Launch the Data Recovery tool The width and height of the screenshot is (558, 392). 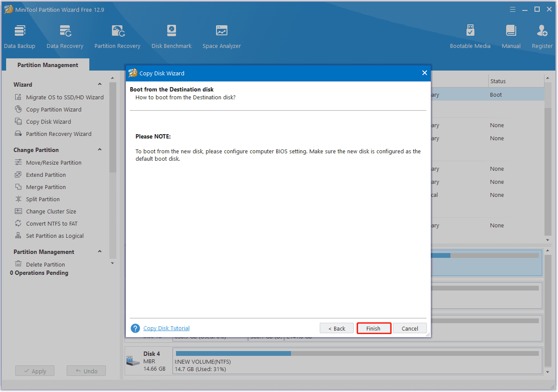pyautogui.click(x=65, y=37)
